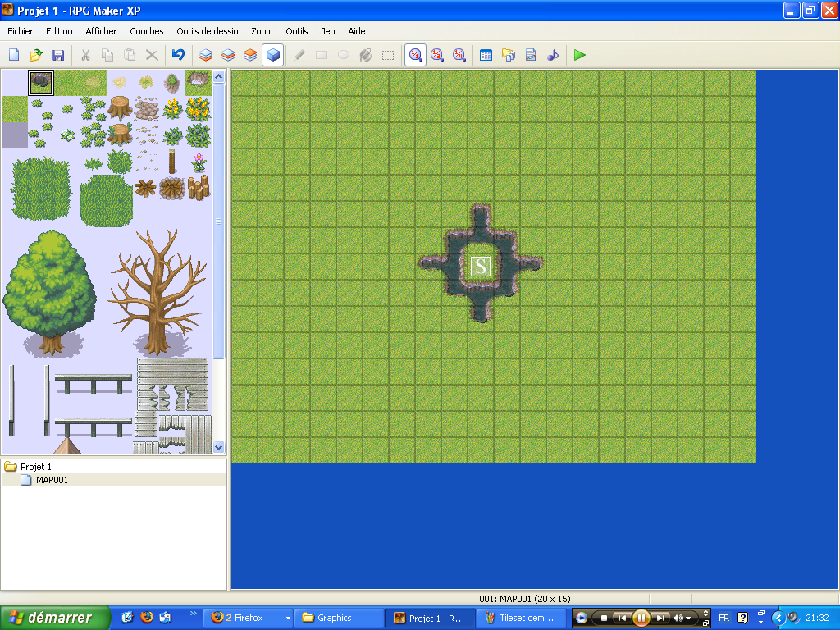This screenshot has width=840, height=630.
Task: Create a new project via toolbar icon
Action: pos(14,55)
